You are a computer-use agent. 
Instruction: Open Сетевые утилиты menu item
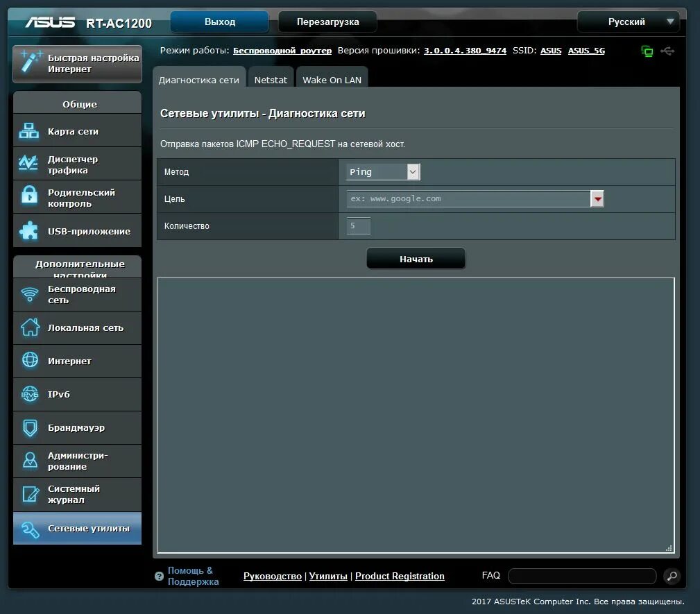pos(77,528)
